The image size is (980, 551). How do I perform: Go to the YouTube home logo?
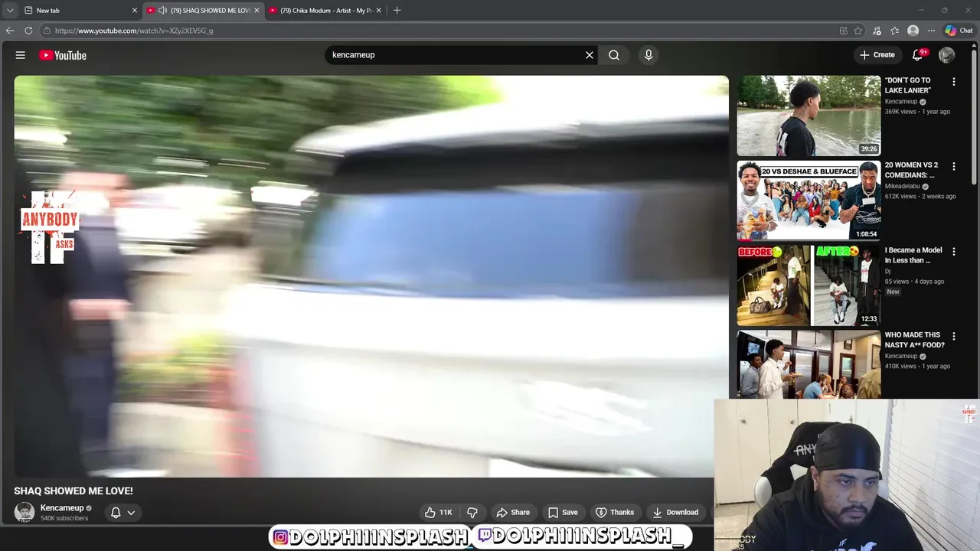click(x=63, y=55)
